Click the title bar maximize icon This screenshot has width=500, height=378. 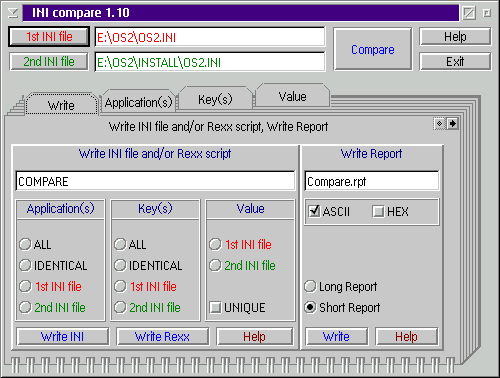(487, 13)
